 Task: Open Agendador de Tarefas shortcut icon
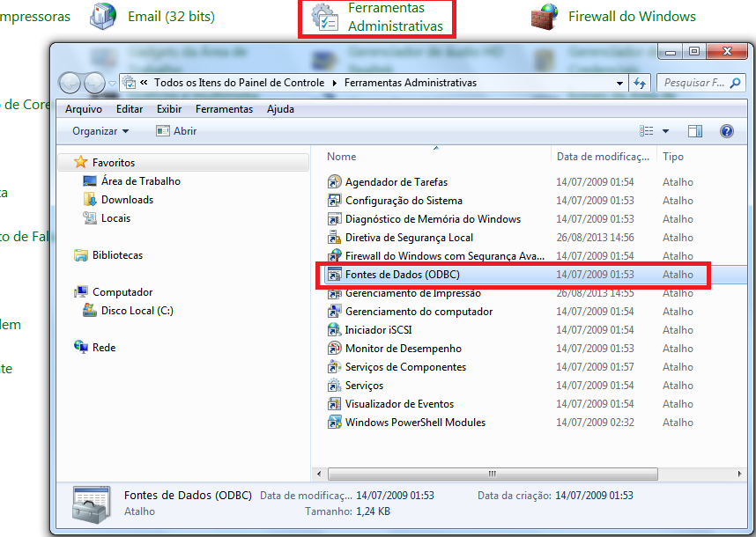pos(334,182)
